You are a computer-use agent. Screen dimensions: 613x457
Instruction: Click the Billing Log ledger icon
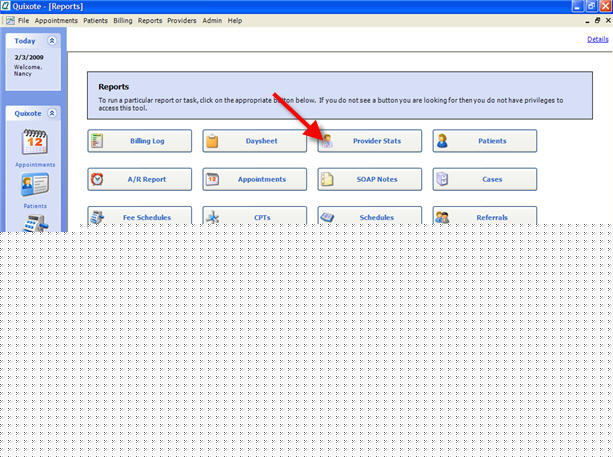[x=97, y=141]
